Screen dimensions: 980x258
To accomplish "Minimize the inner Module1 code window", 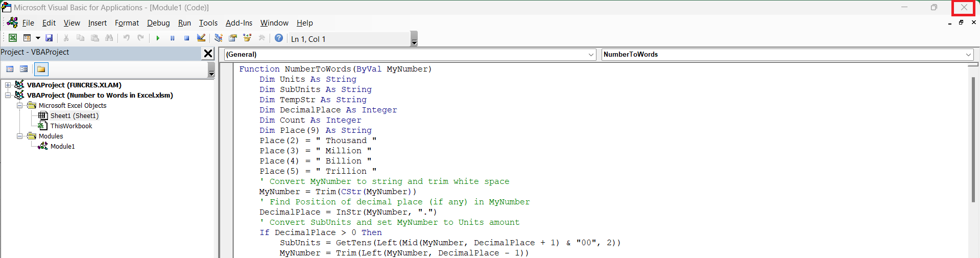I will 949,22.
